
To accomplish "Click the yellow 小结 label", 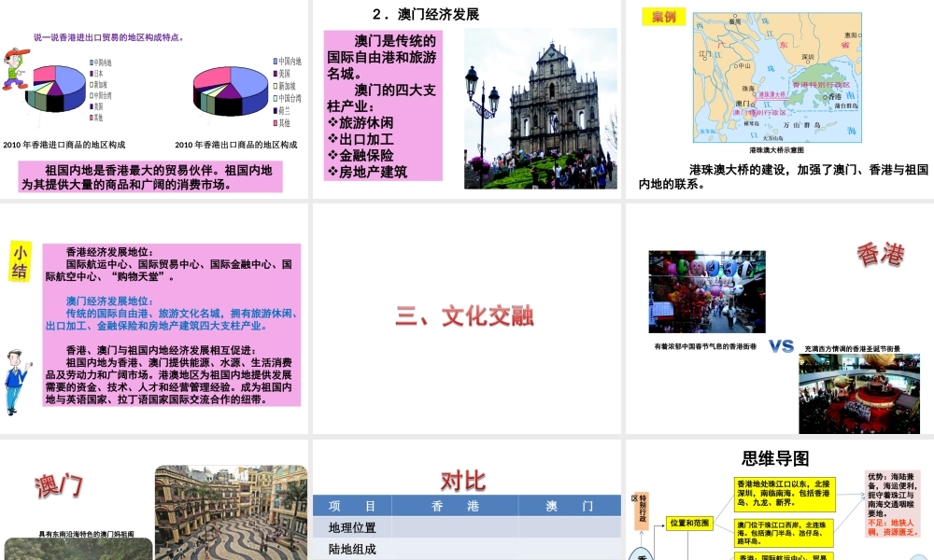I will coord(20,262).
